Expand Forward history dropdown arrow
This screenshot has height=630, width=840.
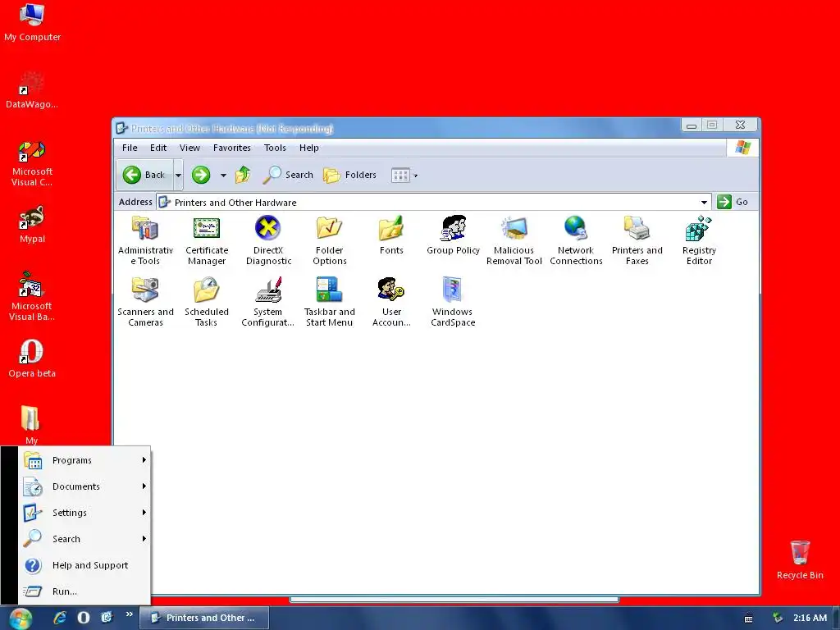tap(223, 175)
